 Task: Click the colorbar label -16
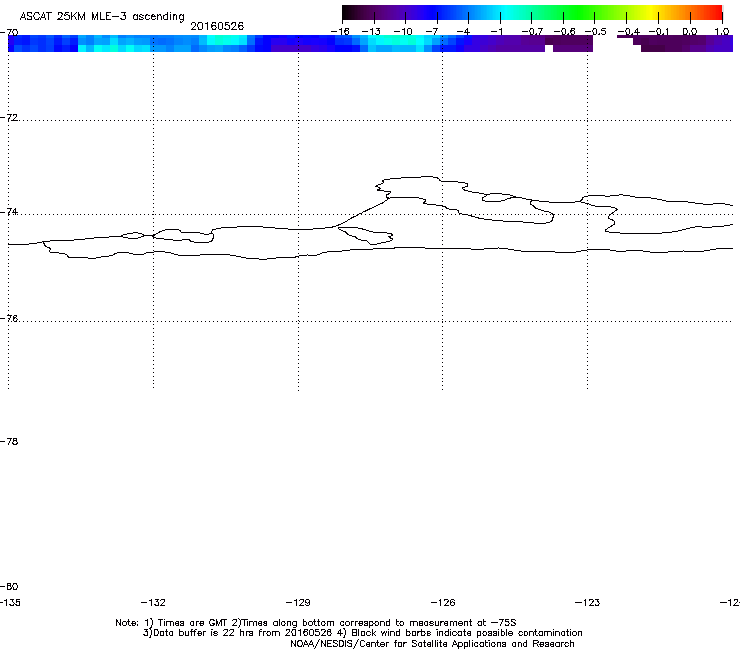(340, 32)
